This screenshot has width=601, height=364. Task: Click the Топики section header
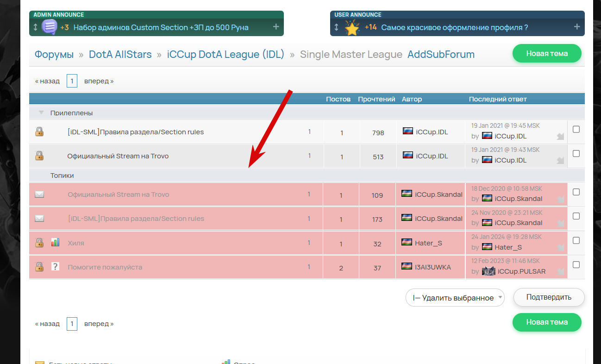62,176
